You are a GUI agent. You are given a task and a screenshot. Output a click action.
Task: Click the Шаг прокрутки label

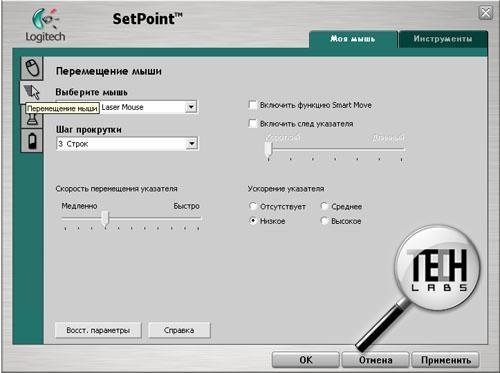(89, 129)
